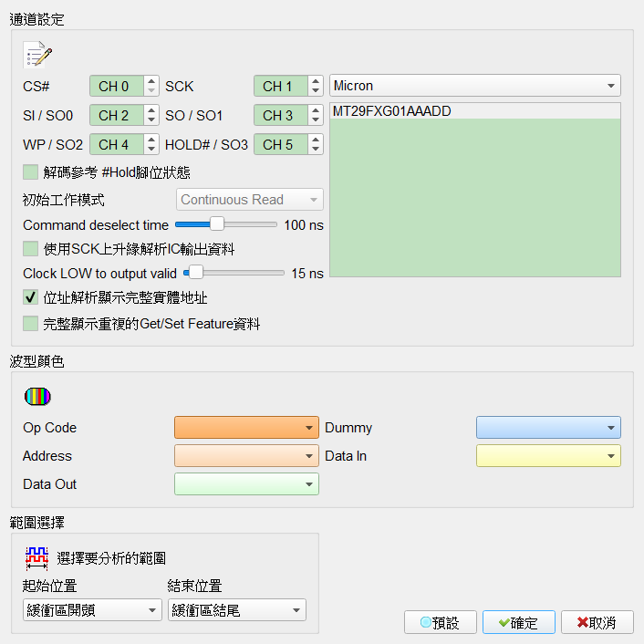
Task: Enable 使用SCK上升緣解析IC輸出資料 checkbox
Action: click(x=31, y=249)
